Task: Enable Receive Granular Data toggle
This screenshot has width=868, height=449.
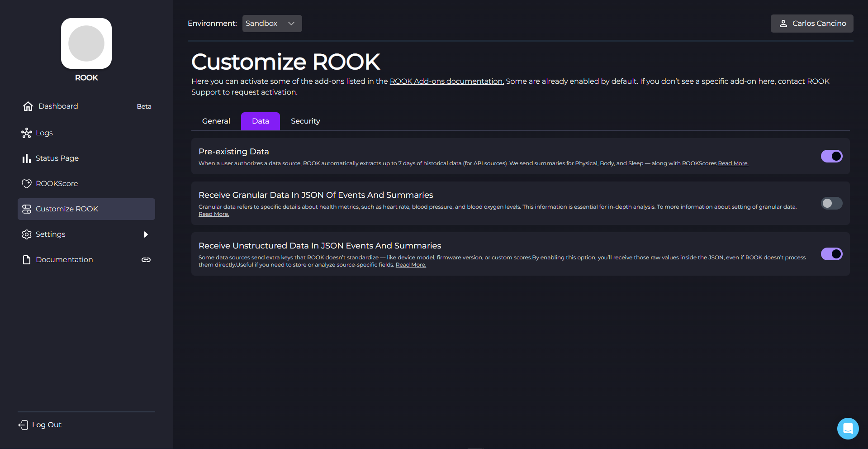Action: (x=831, y=203)
